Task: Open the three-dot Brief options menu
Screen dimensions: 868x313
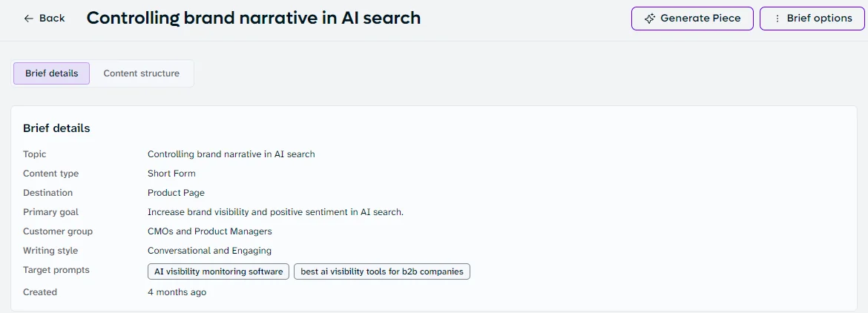Action: (812, 19)
